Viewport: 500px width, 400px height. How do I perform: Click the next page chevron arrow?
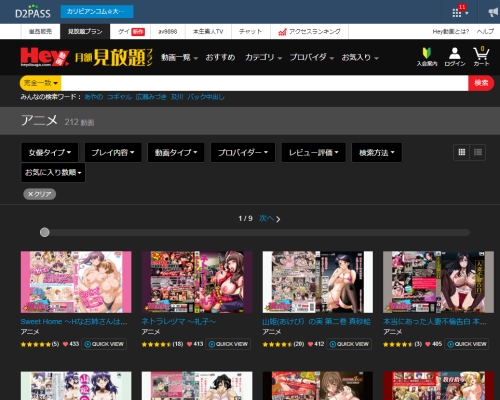(278, 219)
